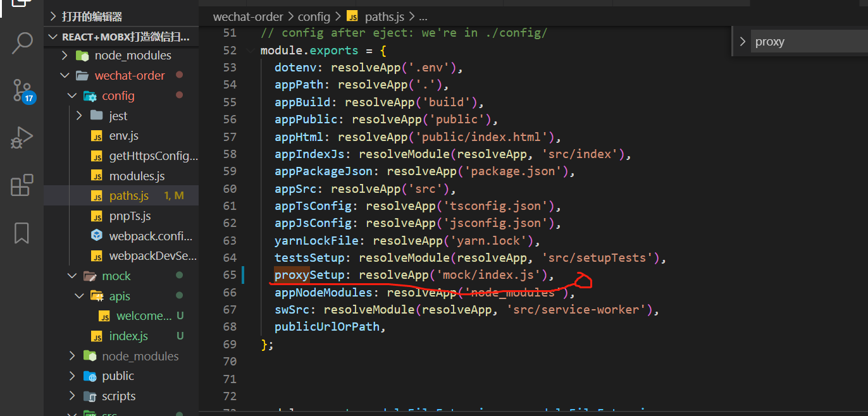Collapse the wechat-order folder

click(64, 75)
